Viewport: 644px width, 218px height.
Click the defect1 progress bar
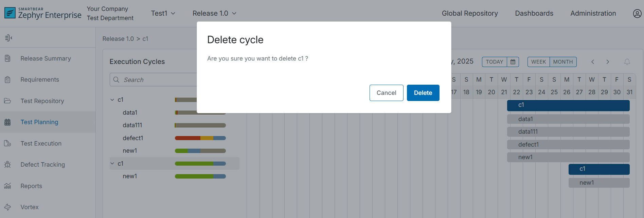(x=200, y=138)
